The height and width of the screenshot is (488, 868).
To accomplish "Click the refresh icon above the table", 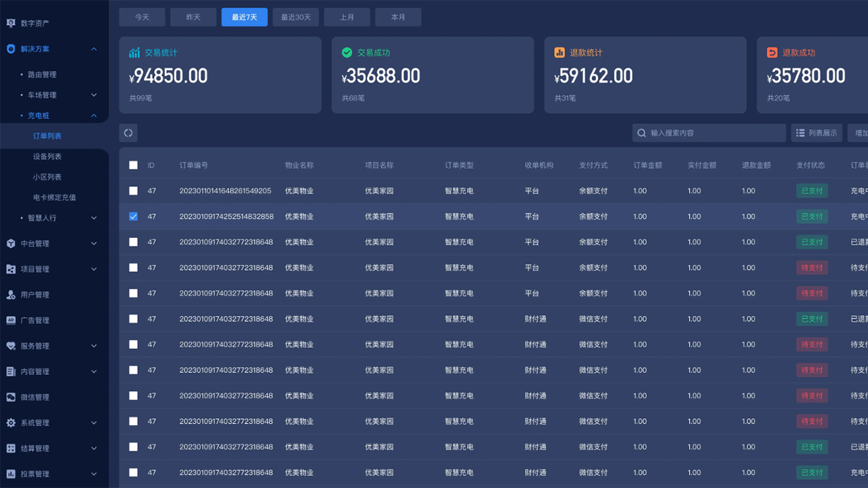I will tap(128, 133).
